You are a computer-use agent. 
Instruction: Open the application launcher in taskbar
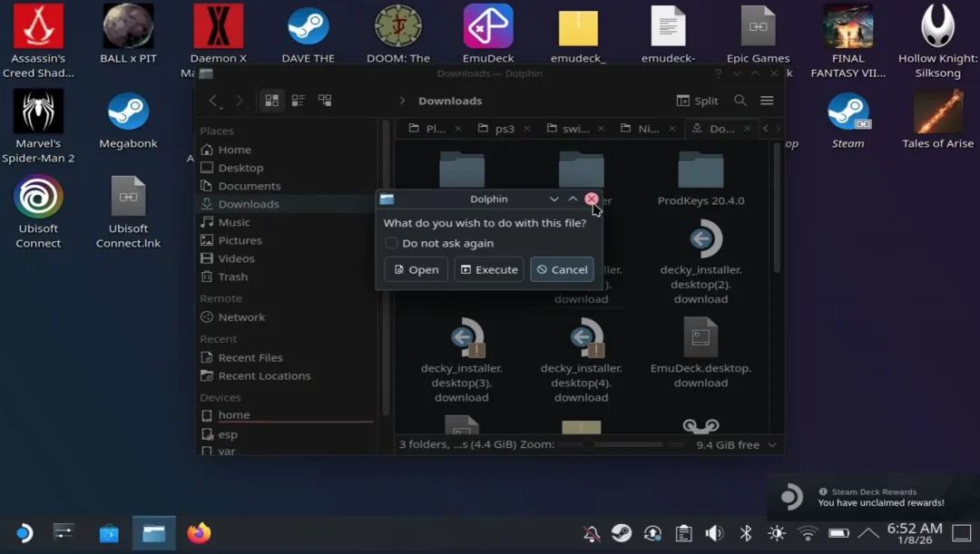coord(24,533)
